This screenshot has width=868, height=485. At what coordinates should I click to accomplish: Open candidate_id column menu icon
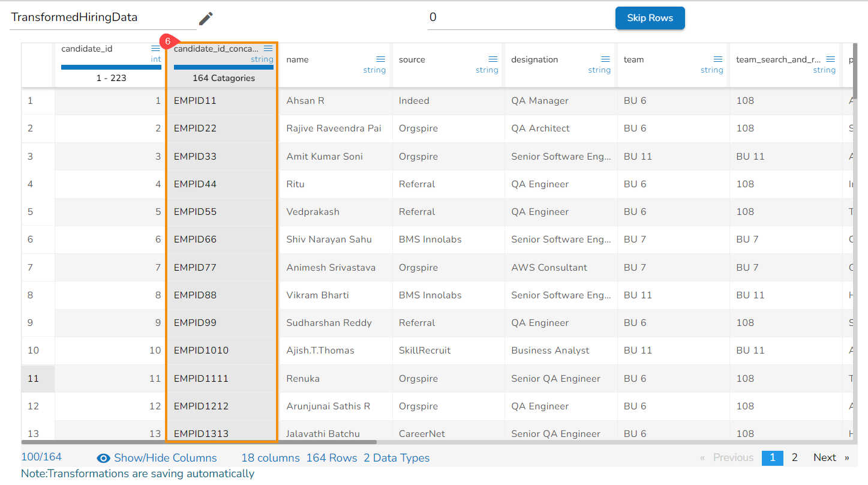(x=156, y=49)
